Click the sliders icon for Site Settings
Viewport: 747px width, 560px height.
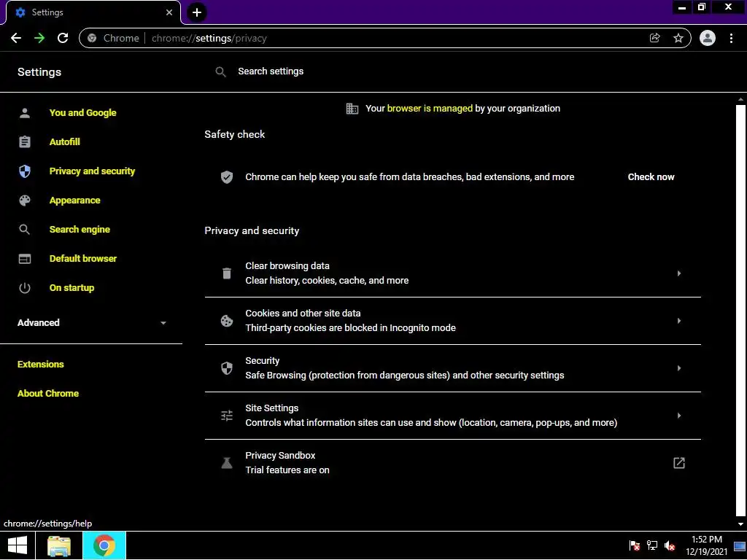[x=227, y=416]
